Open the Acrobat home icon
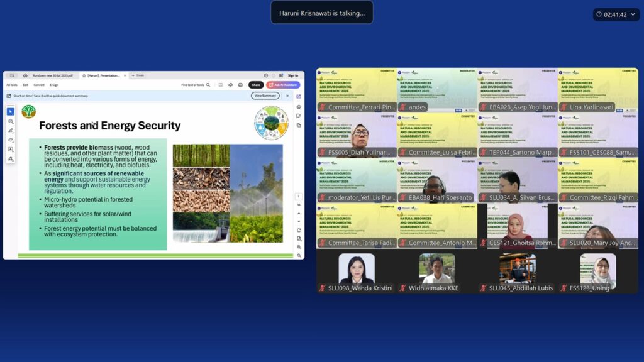Viewport: 644px width, 362px height. [25, 75]
